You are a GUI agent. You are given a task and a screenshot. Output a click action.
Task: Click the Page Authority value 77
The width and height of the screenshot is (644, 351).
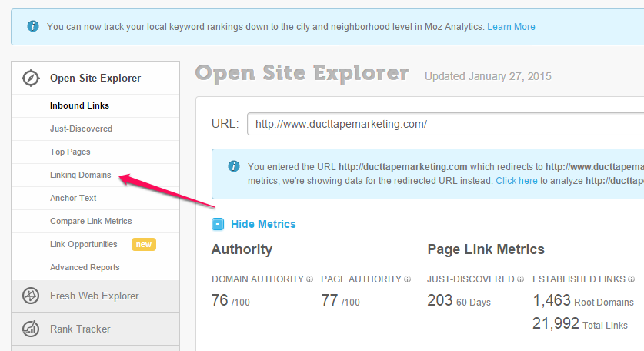click(329, 300)
